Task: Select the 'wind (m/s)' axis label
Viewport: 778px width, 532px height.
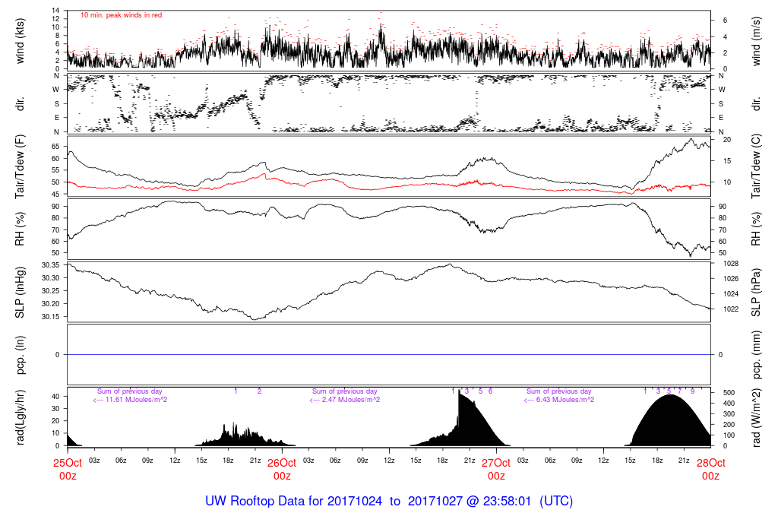Action: click(x=756, y=41)
